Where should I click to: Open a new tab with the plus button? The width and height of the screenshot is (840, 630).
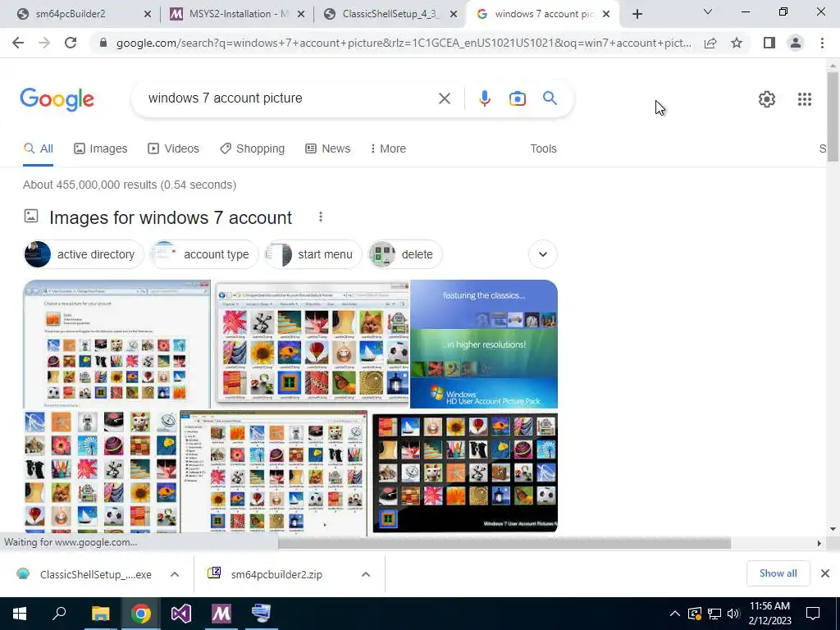(637, 14)
